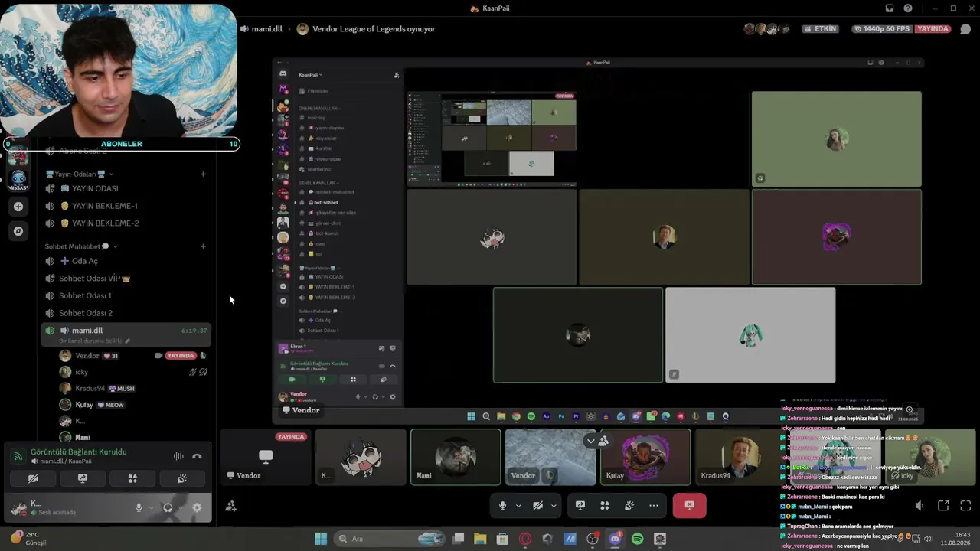980x551 pixels.
Task: Open User Settings gear icon
Action: coord(197,507)
